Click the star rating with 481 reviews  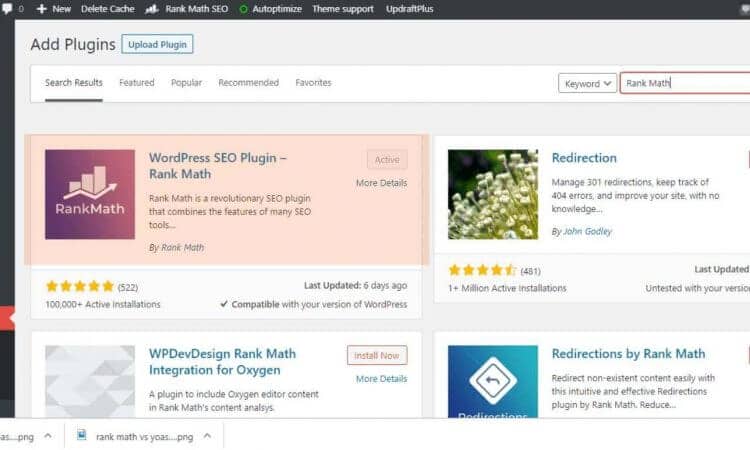[482, 271]
